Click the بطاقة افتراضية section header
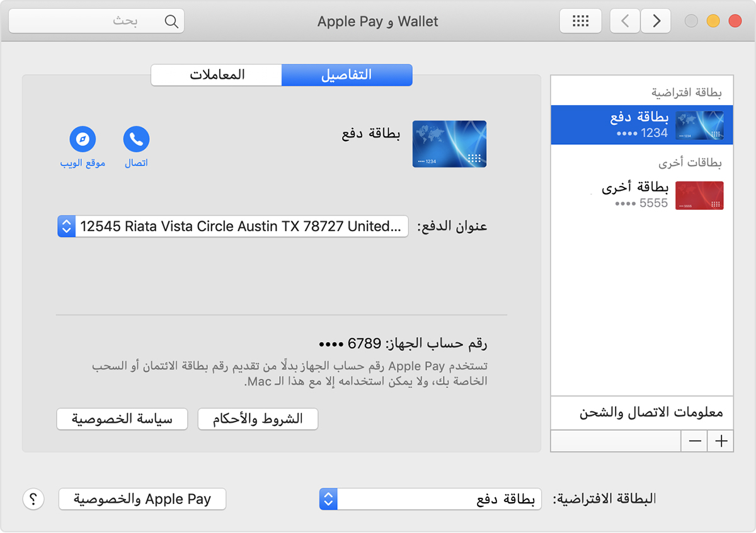The height and width of the screenshot is (533, 756). [x=687, y=93]
